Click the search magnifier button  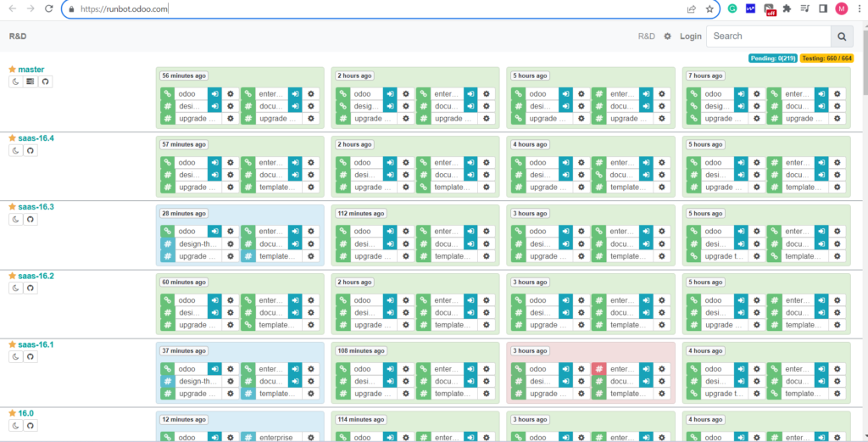[842, 36]
